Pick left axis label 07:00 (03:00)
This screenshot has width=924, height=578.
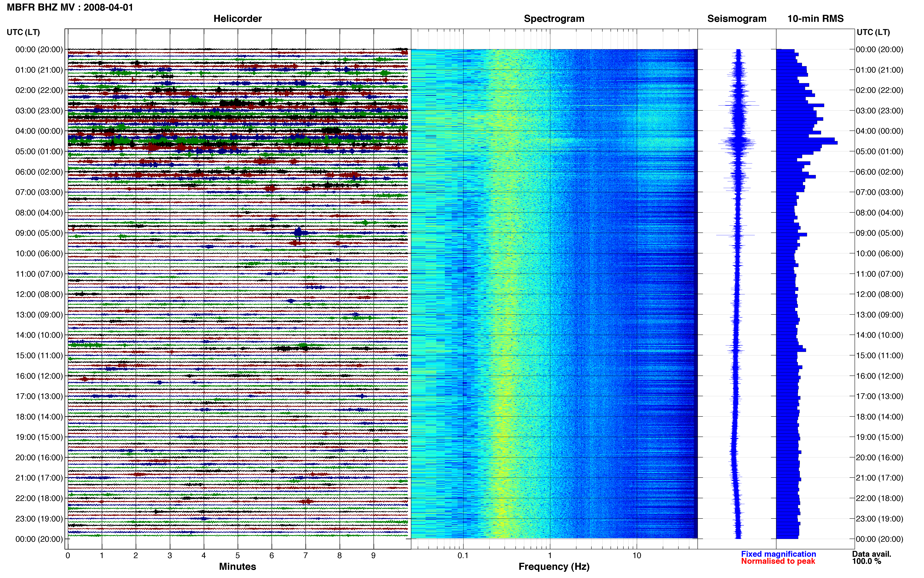[x=39, y=192]
